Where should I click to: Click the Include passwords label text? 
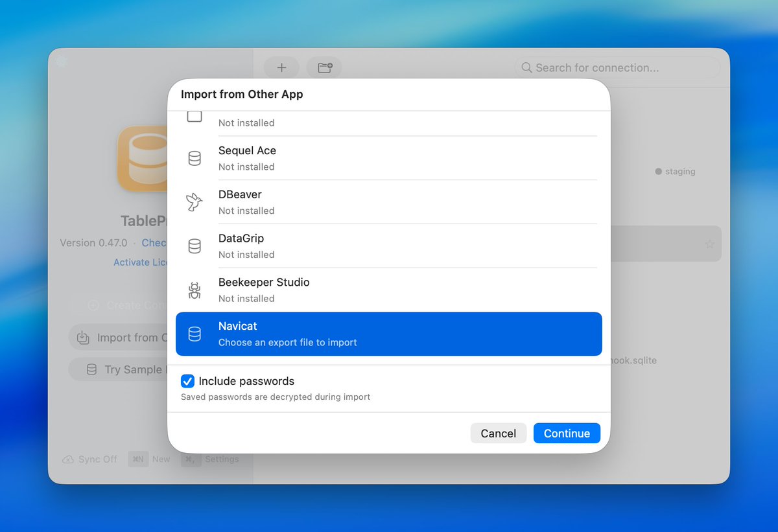(x=246, y=381)
